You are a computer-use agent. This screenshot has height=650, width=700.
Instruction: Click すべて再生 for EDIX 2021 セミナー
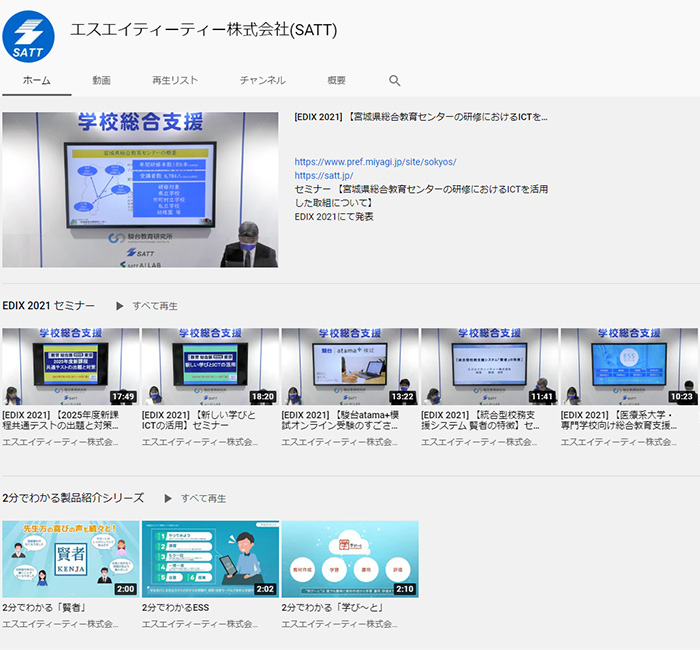[155, 306]
